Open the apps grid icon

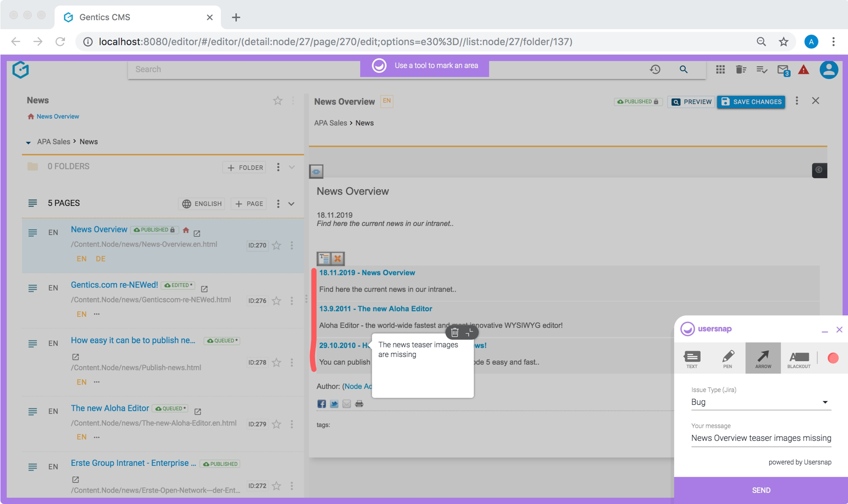[x=720, y=69]
